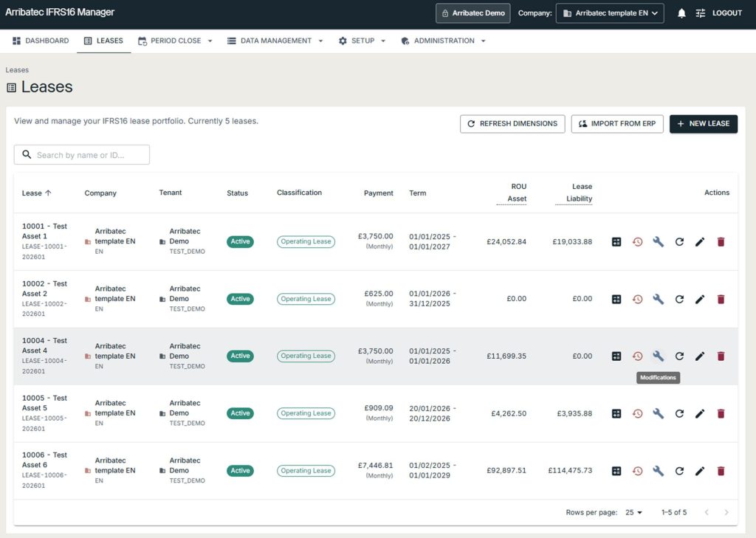
Task: Click the refresh arrow for lease 10001
Action: (679, 242)
